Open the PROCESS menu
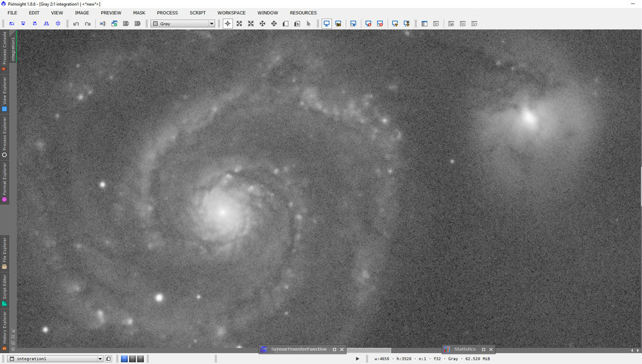 [x=167, y=13]
